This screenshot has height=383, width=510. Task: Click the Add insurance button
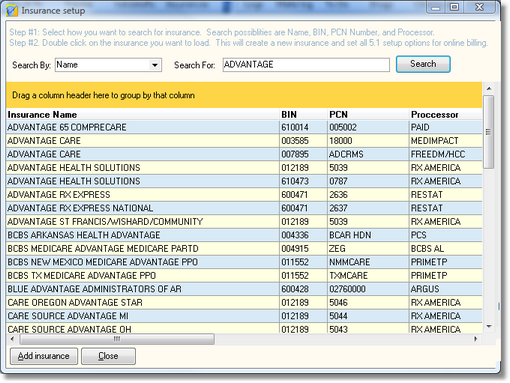44,356
